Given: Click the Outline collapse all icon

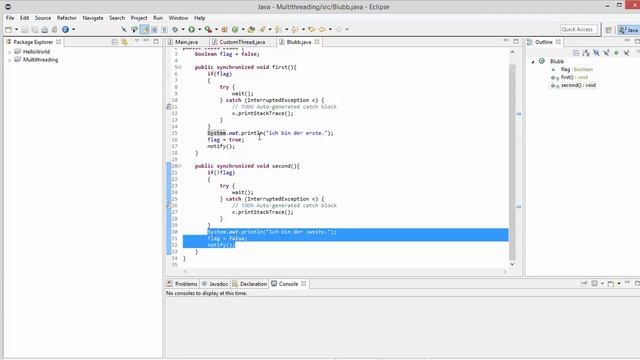Looking at the screenshot, I should point(576,53).
